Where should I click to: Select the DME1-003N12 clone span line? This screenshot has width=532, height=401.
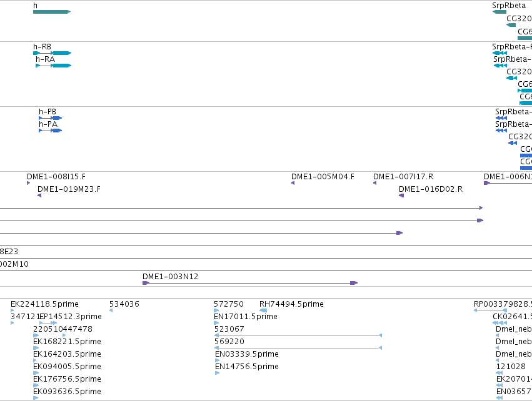point(250,283)
